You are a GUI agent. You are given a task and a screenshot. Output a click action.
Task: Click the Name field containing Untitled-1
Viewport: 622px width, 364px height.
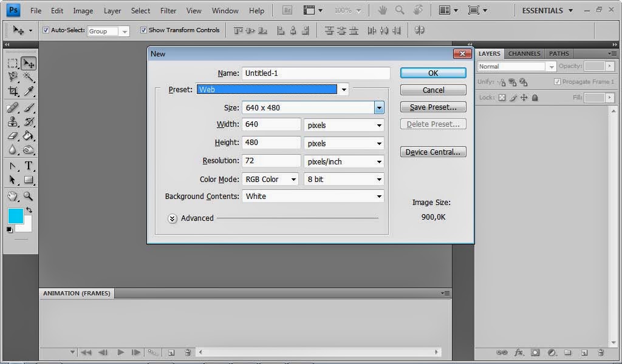pos(315,73)
